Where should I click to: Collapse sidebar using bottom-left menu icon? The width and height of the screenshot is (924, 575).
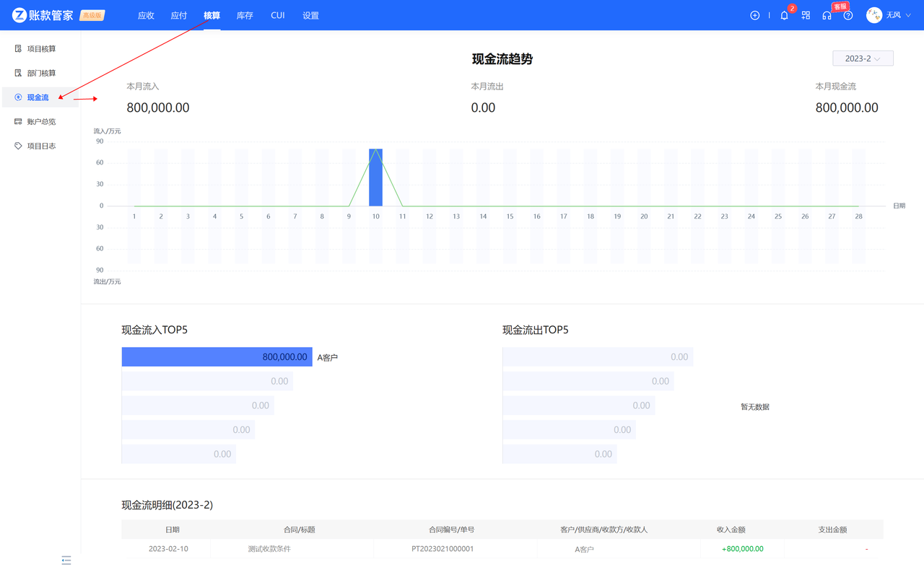pos(66,561)
